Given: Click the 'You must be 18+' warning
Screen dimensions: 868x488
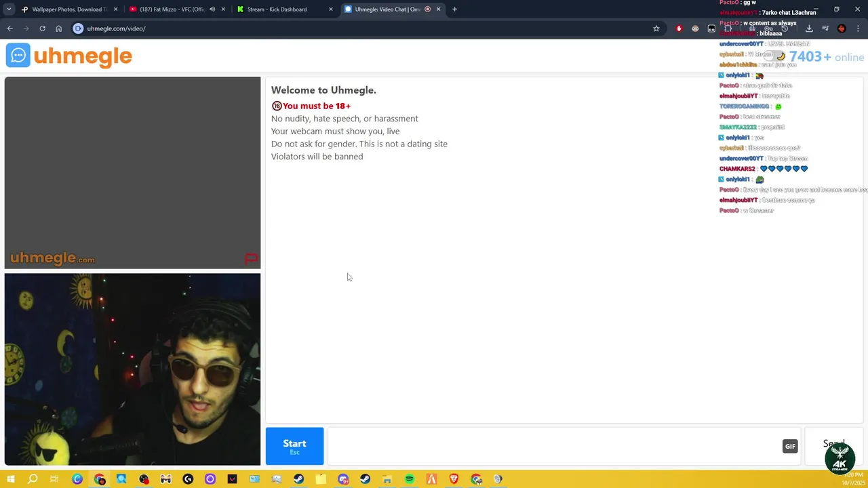Looking at the screenshot, I should click(311, 106).
